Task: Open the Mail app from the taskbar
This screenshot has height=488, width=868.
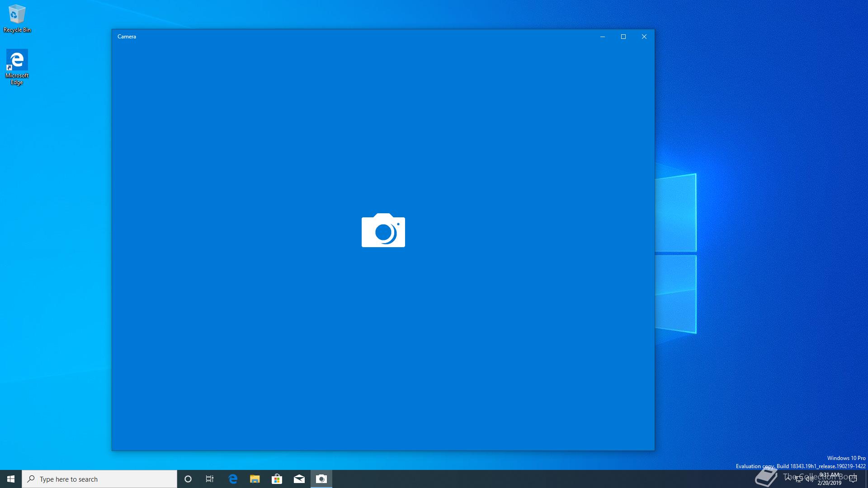Action: (299, 479)
